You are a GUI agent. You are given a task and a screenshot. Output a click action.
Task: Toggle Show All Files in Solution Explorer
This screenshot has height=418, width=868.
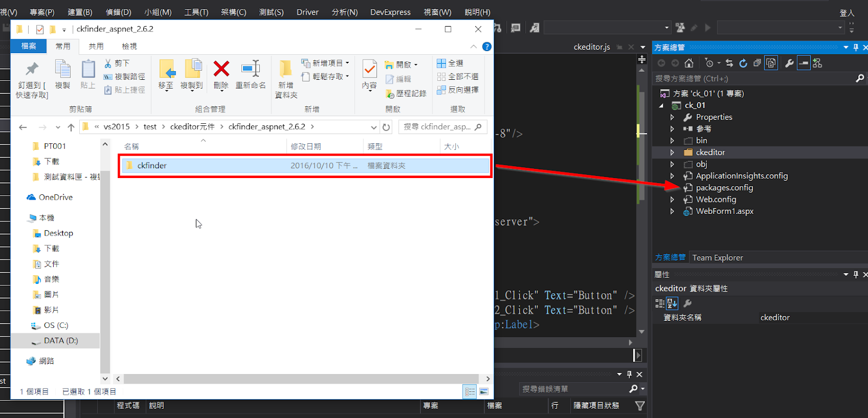point(771,63)
